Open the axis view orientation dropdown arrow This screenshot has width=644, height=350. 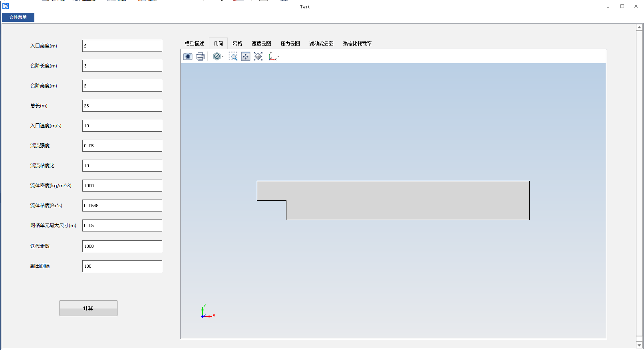(x=278, y=57)
